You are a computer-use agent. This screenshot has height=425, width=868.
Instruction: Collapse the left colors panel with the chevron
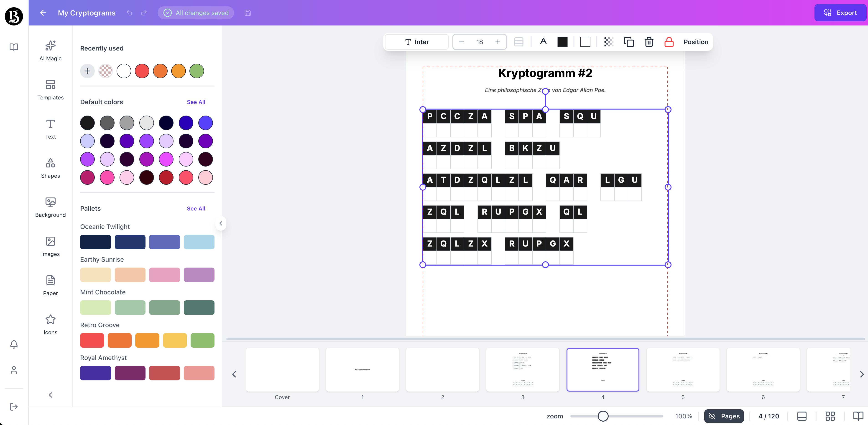221,223
